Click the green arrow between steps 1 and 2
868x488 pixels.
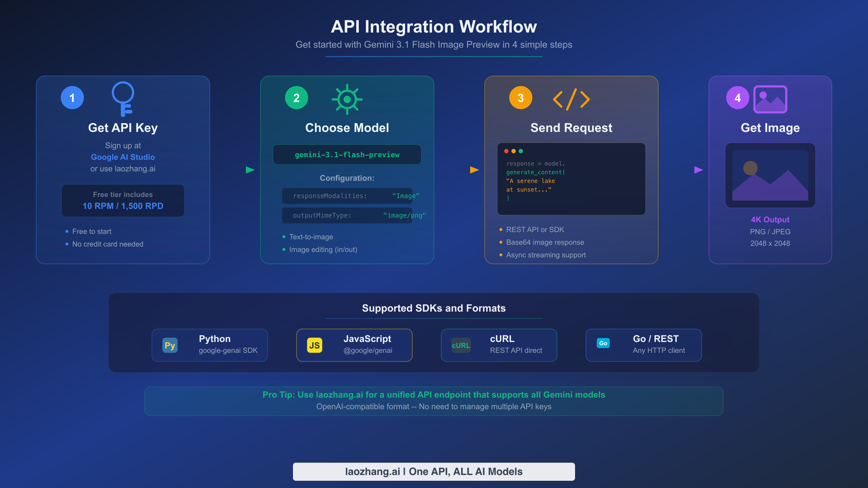(x=250, y=169)
